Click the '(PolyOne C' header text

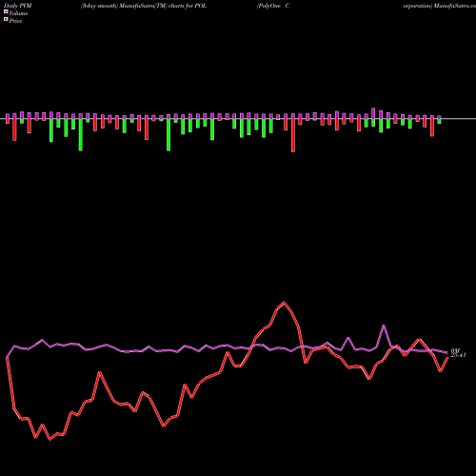click(273, 6)
